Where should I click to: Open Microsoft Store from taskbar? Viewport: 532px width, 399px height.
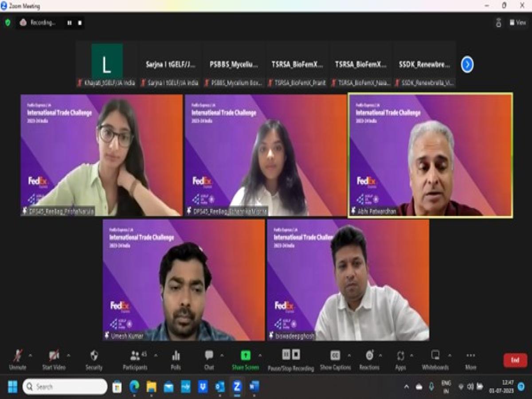117,387
